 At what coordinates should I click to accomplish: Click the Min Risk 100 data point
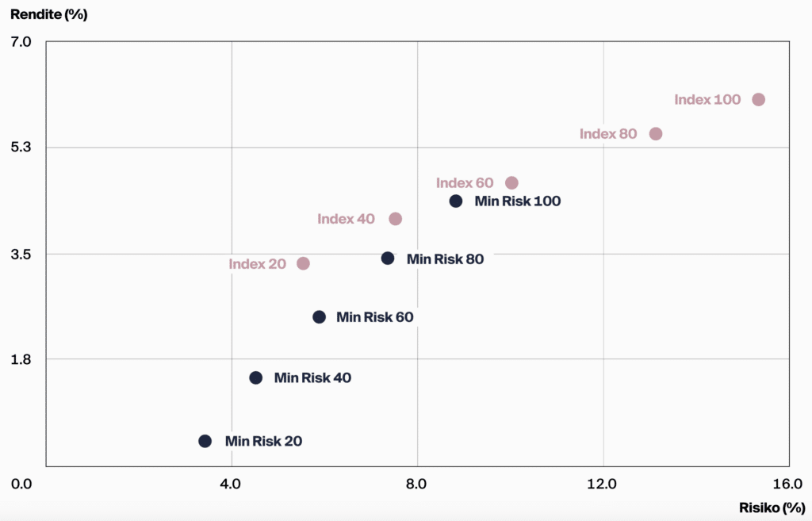point(455,201)
